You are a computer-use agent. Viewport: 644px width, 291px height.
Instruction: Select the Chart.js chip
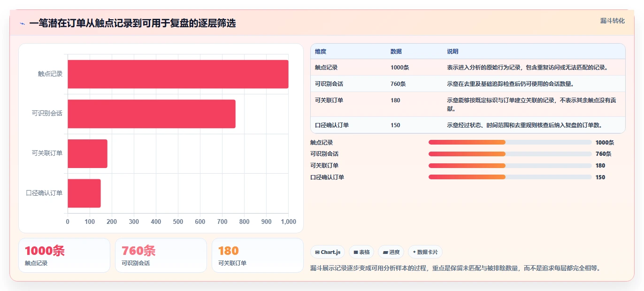coord(328,252)
